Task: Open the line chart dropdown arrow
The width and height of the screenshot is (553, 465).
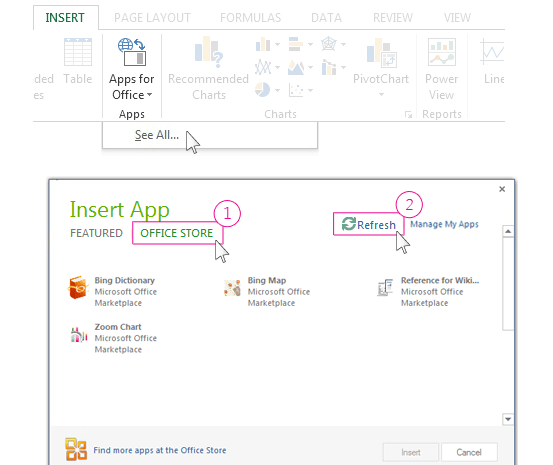Action: click(278, 67)
